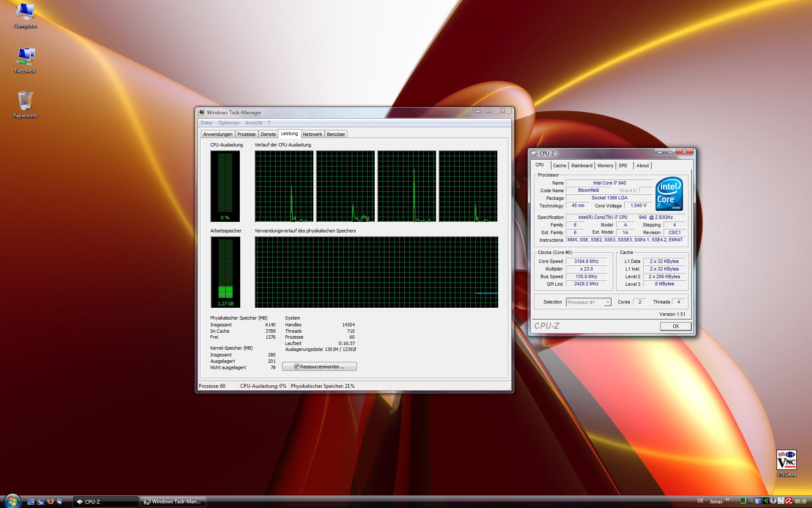Image resolution: width=812 pixels, height=508 pixels.
Task: Click the Ressourcenmonitor button
Action: [x=319, y=367]
